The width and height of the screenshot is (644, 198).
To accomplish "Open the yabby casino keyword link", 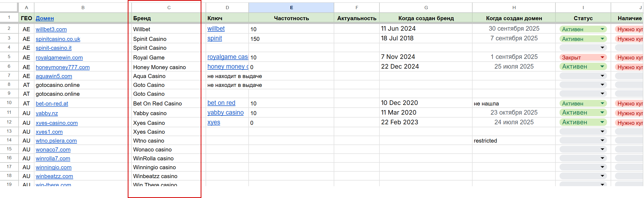I will pos(226,112).
